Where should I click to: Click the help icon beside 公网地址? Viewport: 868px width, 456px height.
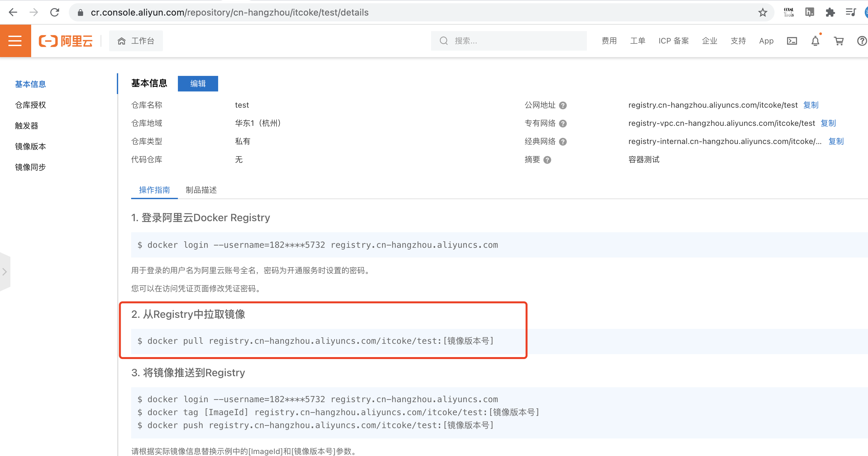click(562, 105)
